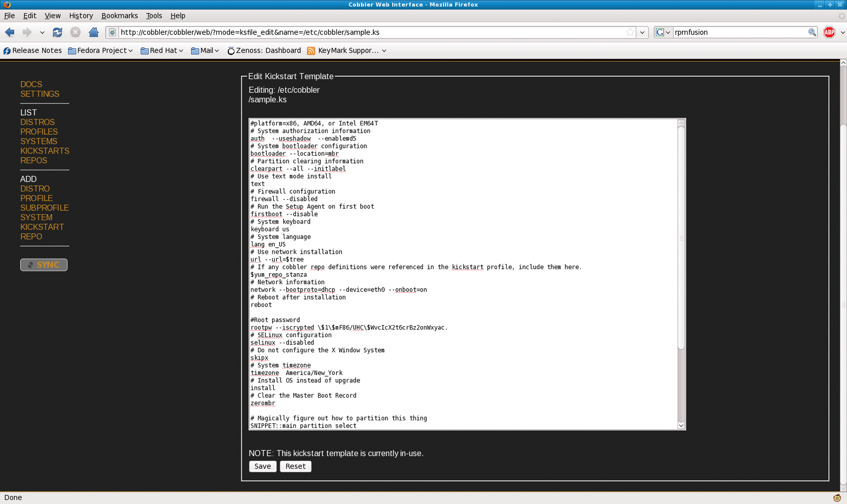Open the SETTINGS link
847x504 pixels.
pos(40,94)
